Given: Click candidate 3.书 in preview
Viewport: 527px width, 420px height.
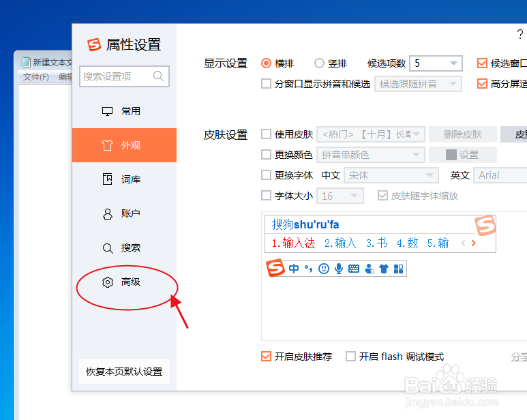Looking at the screenshot, I should coord(376,243).
